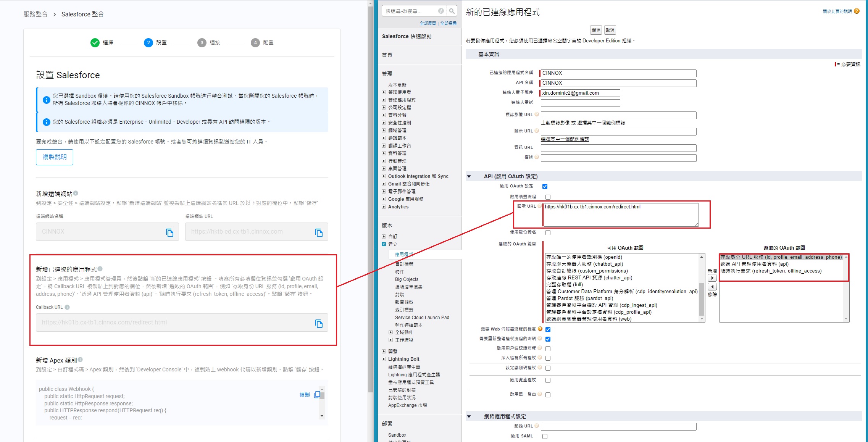Copy the Callback URL value

click(x=319, y=323)
